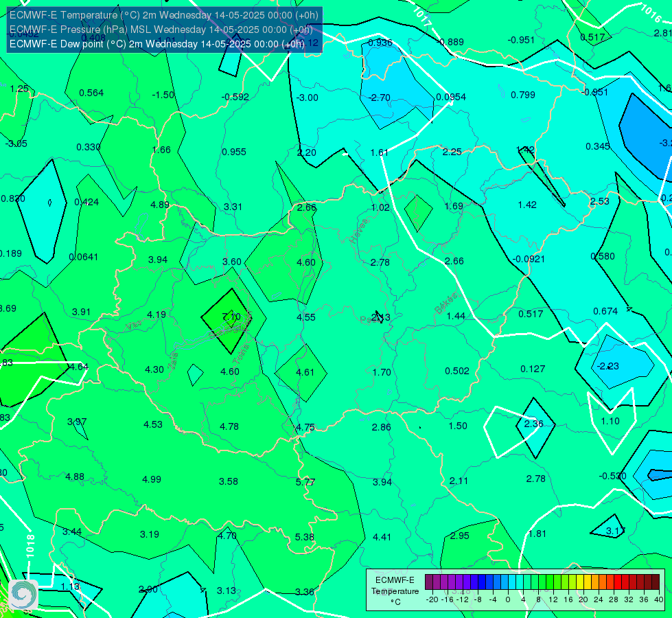Click the 1018 pressure contour label

[30, 546]
